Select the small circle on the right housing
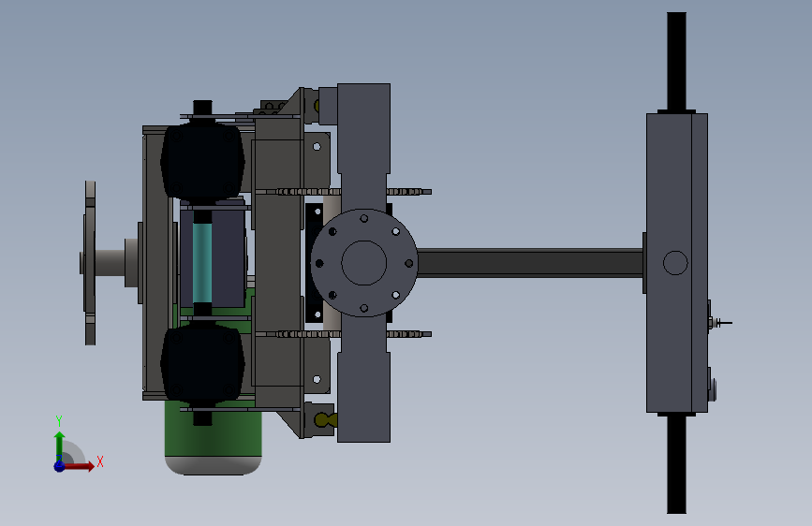 pyautogui.click(x=675, y=263)
